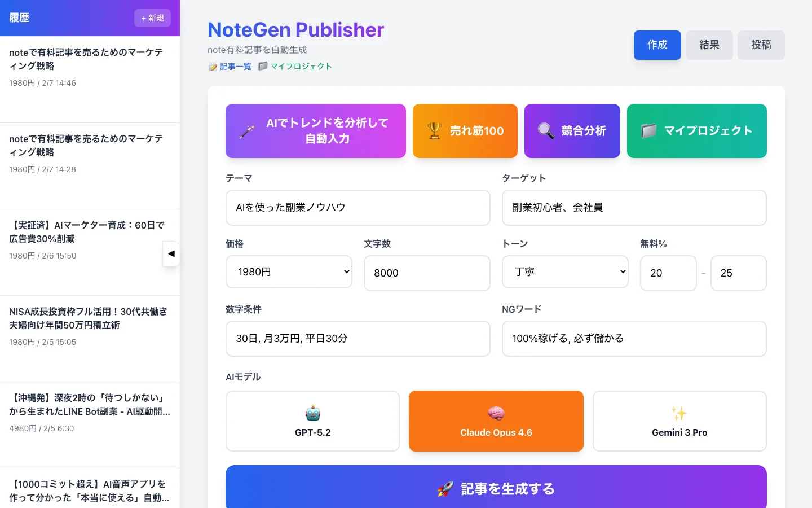Click the sparkles icon on Gemini 3 Pro
This screenshot has width=812, height=508.
tap(679, 413)
